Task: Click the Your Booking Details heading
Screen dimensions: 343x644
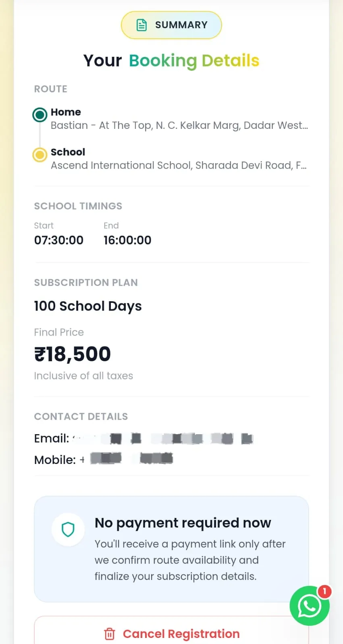Action: coord(171,61)
